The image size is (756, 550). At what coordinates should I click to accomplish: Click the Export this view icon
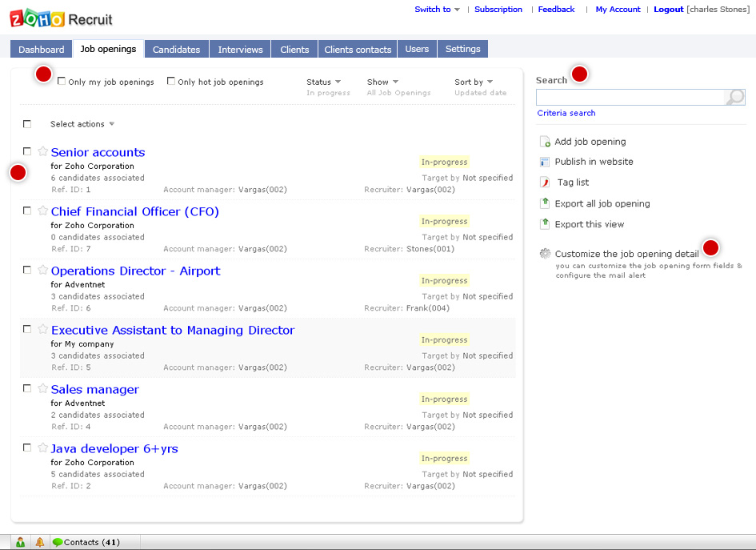545,224
